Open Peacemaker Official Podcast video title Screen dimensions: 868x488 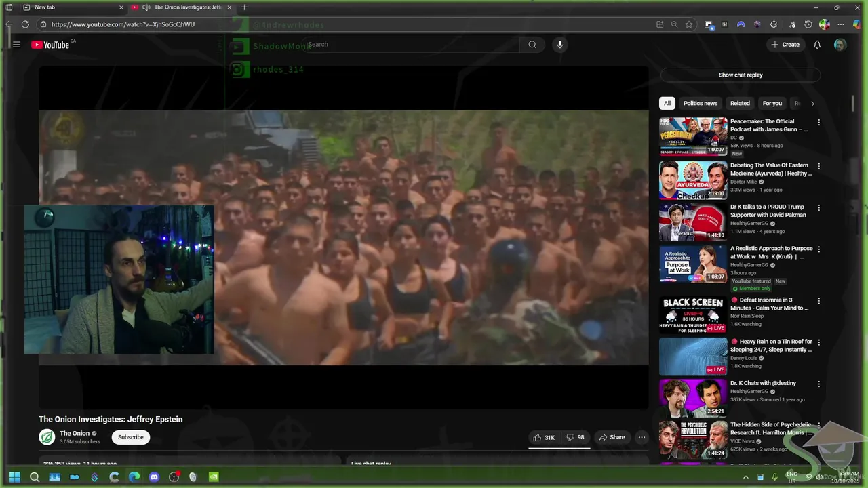pos(769,125)
